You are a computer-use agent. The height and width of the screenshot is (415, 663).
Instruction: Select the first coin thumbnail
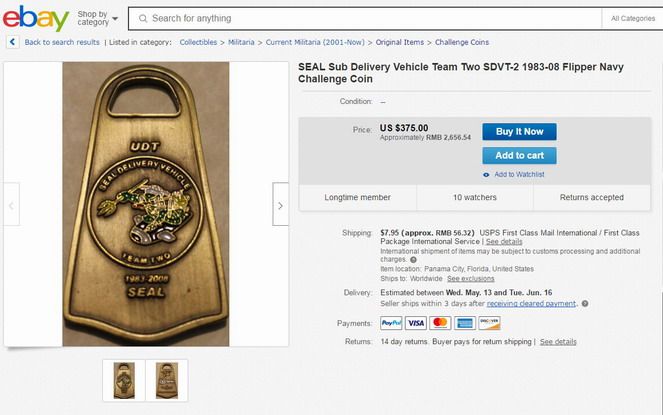124,380
